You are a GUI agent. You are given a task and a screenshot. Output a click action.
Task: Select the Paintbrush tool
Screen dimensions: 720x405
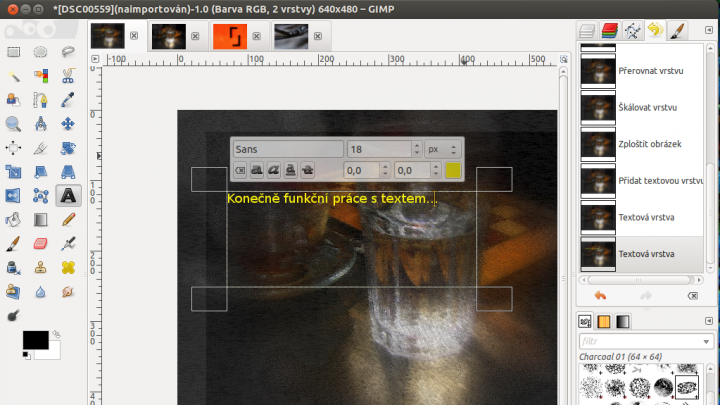point(13,243)
